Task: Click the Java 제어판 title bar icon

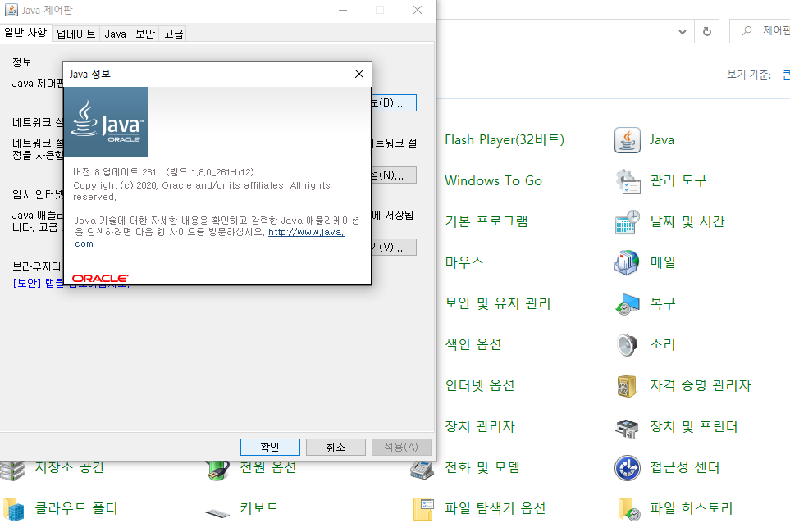Action: pyautogui.click(x=11, y=10)
